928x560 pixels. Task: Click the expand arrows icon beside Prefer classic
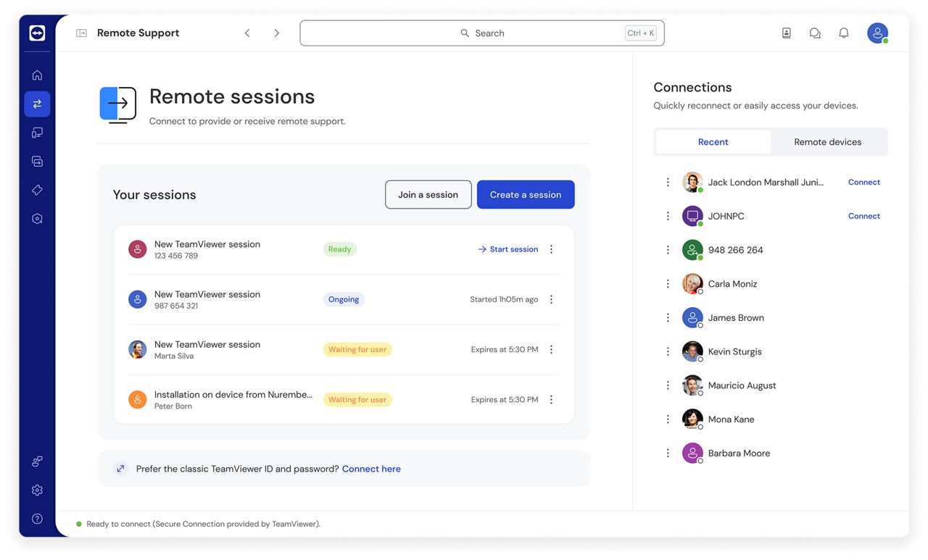point(121,469)
